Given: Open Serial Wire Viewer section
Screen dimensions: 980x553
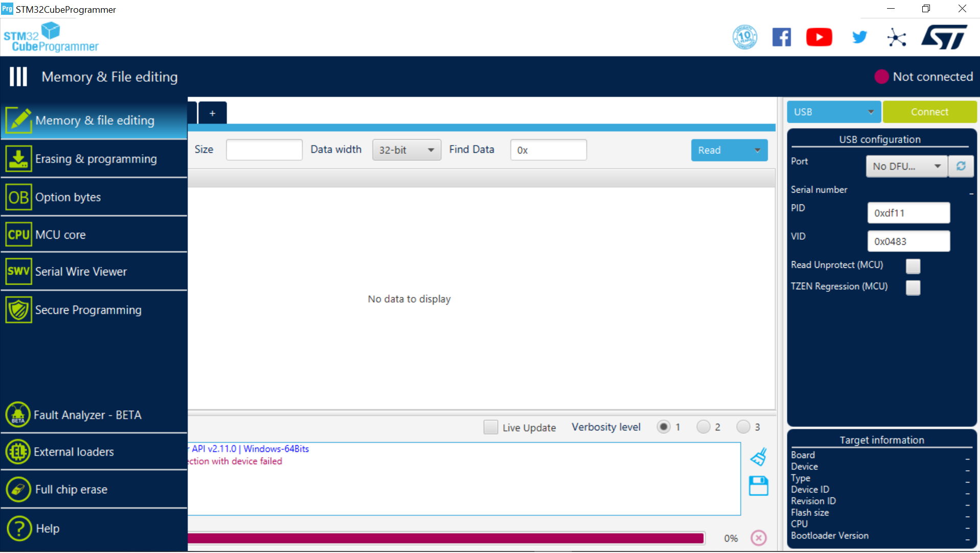Looking at the screenshot, I should click(94, 271).
